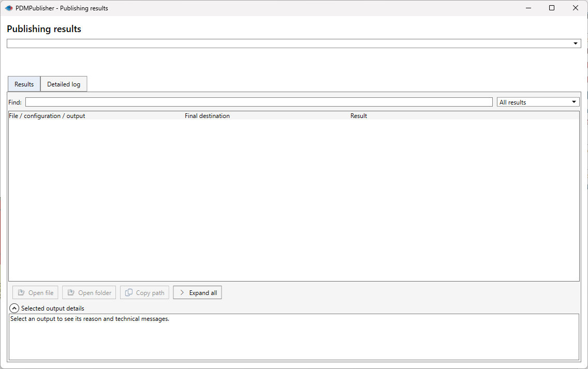The height and width of the screenshot is (369, 588).
Task: Open the All results filter dropdown
Action: (x=538, y=102)
